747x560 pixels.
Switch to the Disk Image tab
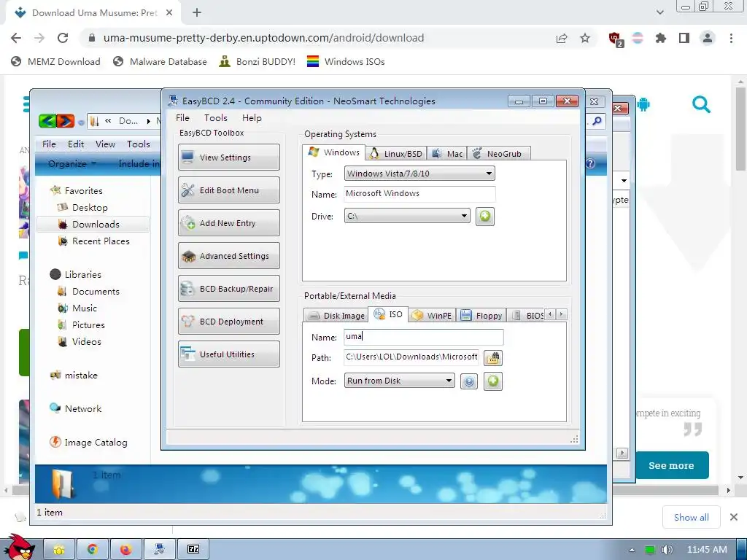pyautogui.click(x=336, y=315)
